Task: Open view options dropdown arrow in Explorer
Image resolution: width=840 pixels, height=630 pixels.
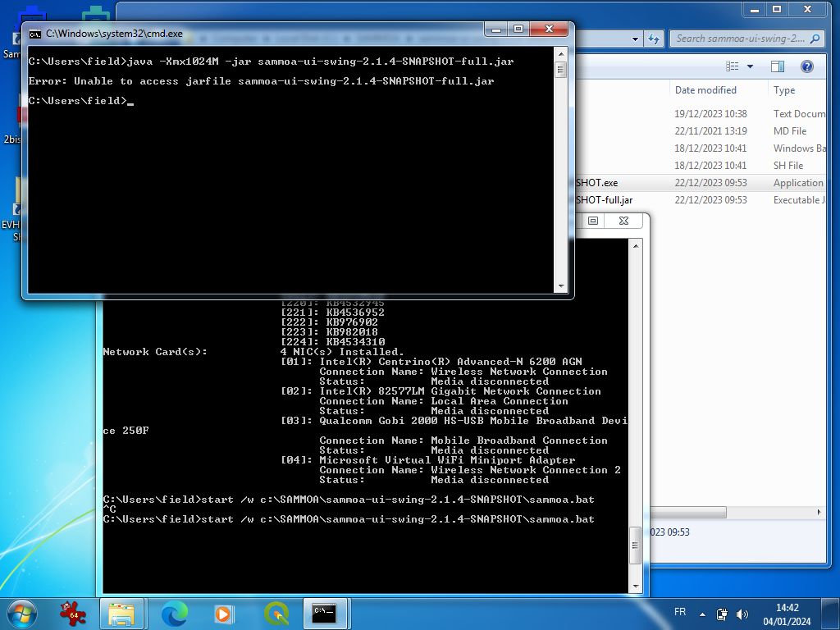Action: (x=750, y=66)
